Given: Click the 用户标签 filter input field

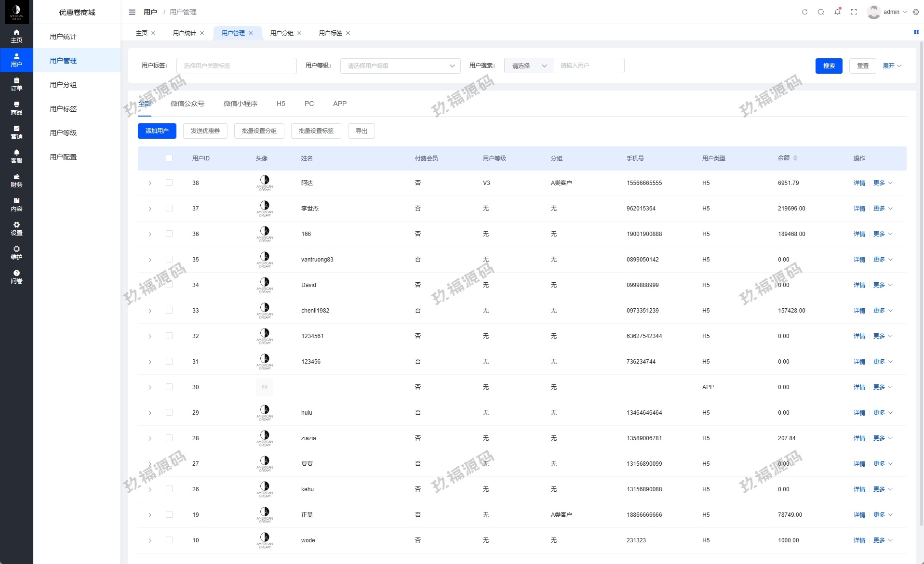Looking at the screenshot, I should [236, 66].
